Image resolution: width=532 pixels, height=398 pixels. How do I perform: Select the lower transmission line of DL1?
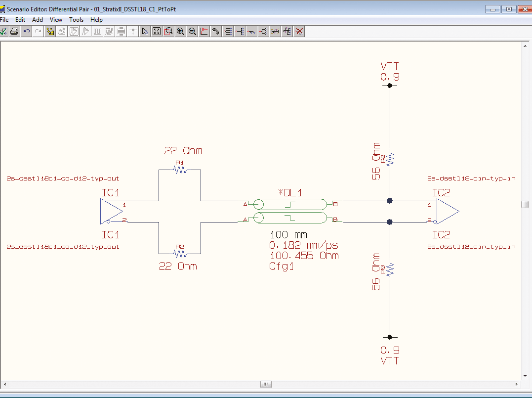point(290,218)
